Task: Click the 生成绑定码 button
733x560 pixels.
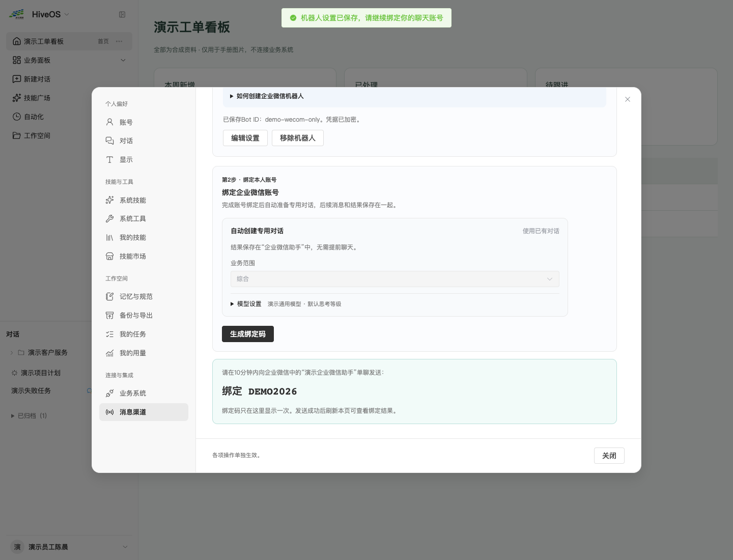Action: click(x=248, y=334)
